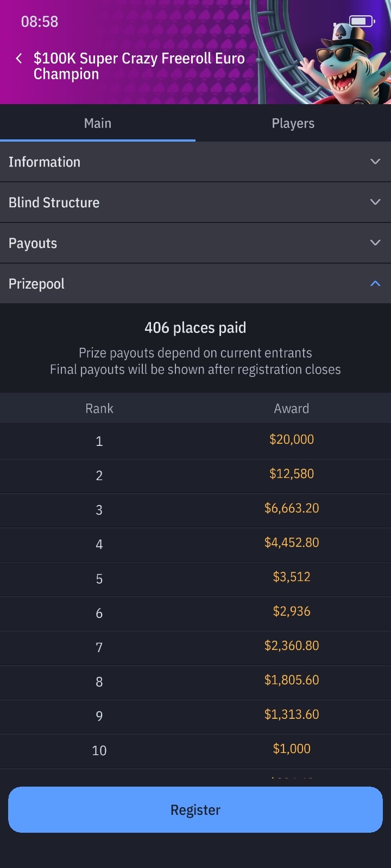This screenshot has width=391, height=868.
Task: Tap the Payouts label
Action: tap(33, 244)
